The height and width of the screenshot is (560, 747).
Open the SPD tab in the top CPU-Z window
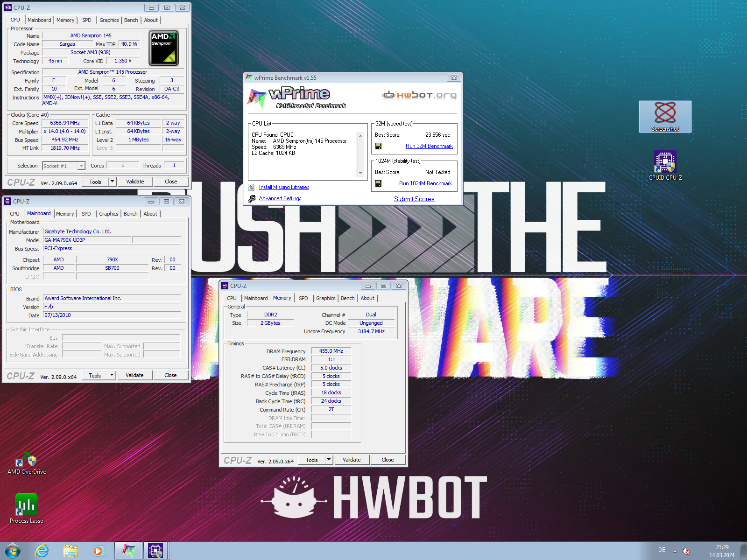click(x=87, y=20)
